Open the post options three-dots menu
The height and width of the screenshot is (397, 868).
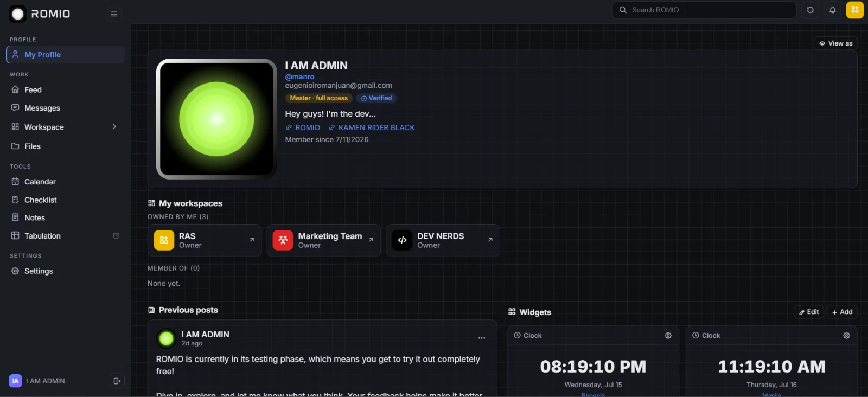click(x=481, y=338)
